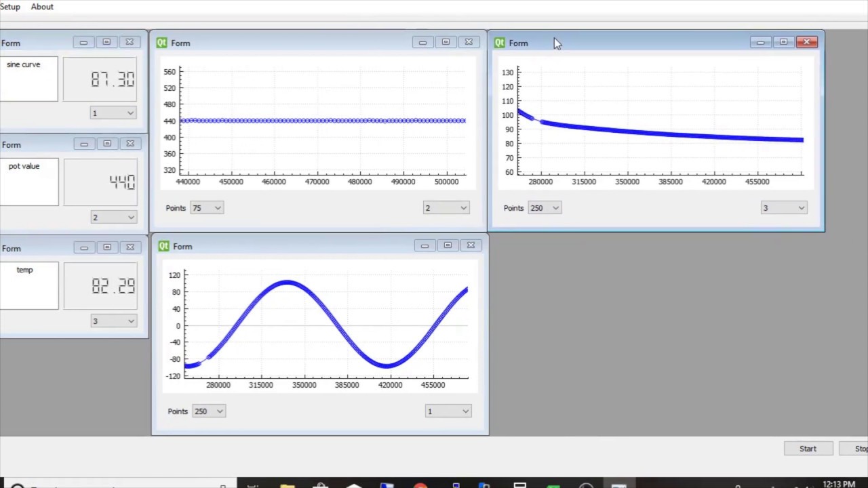868x488 pixels.
Task: Open the About menu
Action: pyautogui.click(x=42, y=7)
